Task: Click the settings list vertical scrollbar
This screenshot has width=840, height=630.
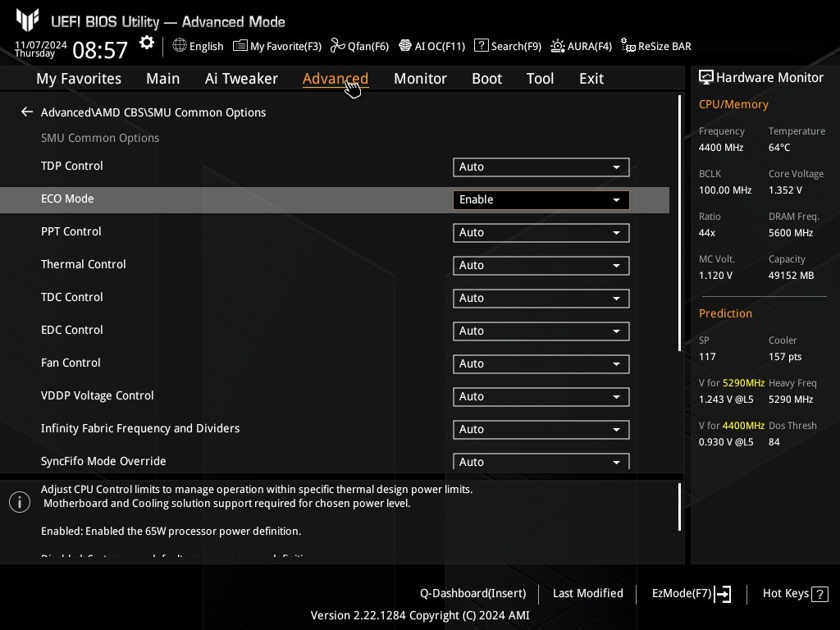Action: coord(680,223)
